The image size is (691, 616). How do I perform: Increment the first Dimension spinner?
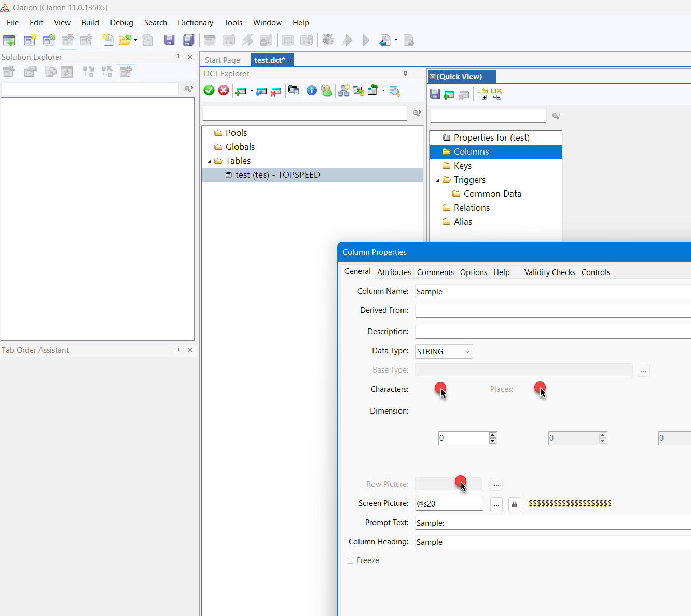pos(493,435)
